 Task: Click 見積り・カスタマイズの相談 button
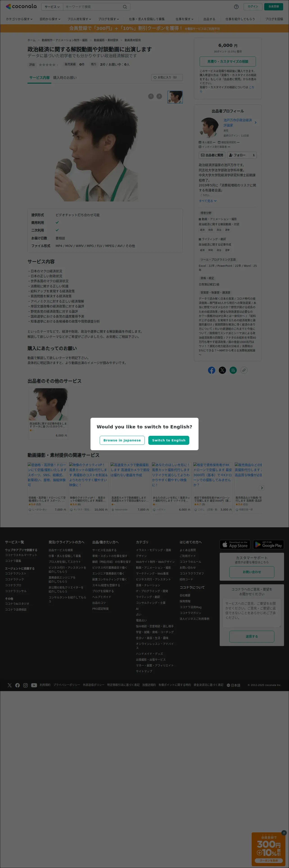tap(228, 61)
